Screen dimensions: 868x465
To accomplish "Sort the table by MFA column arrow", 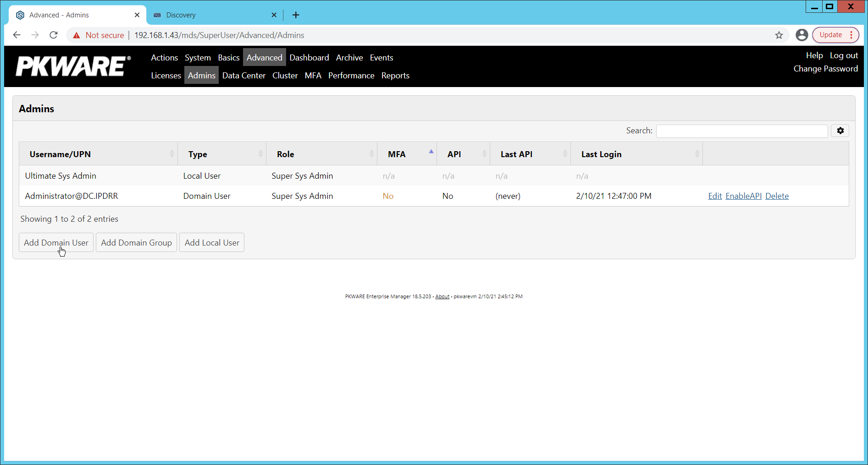I will (x=431, y=151).
